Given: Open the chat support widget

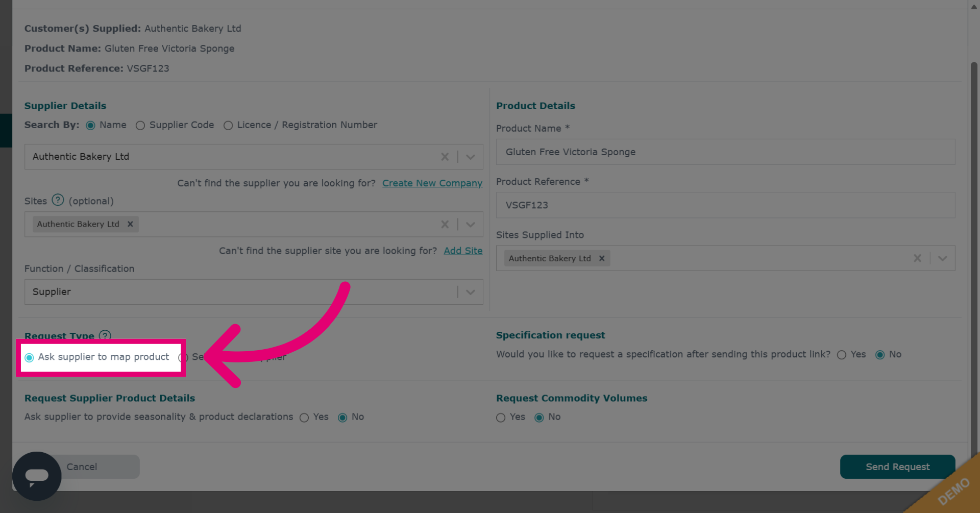Looking at the screenshot, I should pyautogui.click(x=37, y=476).
